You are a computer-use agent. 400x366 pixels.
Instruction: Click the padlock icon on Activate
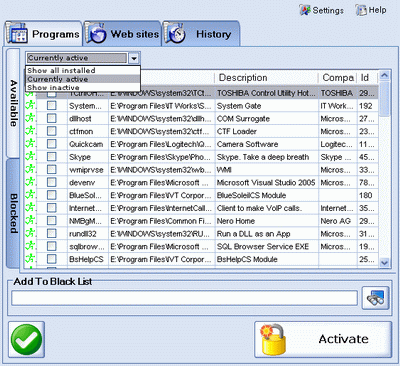click(273, 340)
